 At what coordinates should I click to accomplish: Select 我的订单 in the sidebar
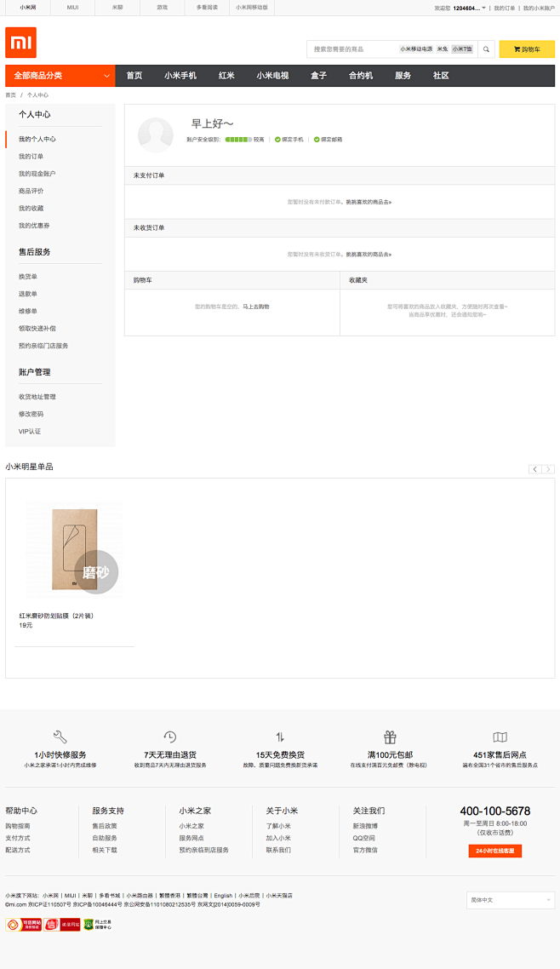click(x=31, y=157)
